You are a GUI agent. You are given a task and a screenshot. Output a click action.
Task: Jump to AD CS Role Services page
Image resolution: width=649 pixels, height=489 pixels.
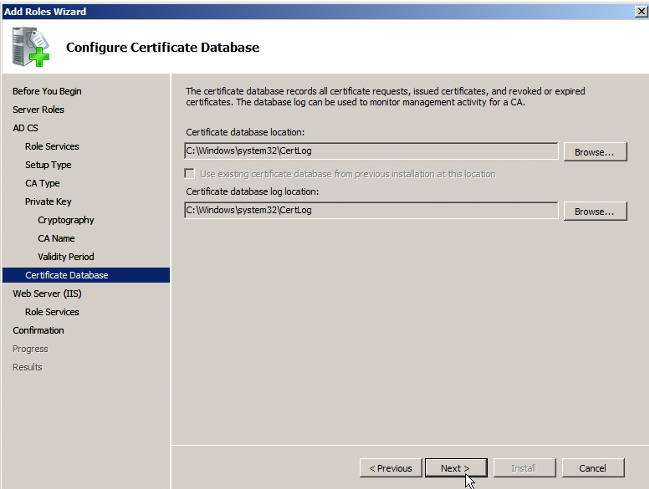(52, 147)
